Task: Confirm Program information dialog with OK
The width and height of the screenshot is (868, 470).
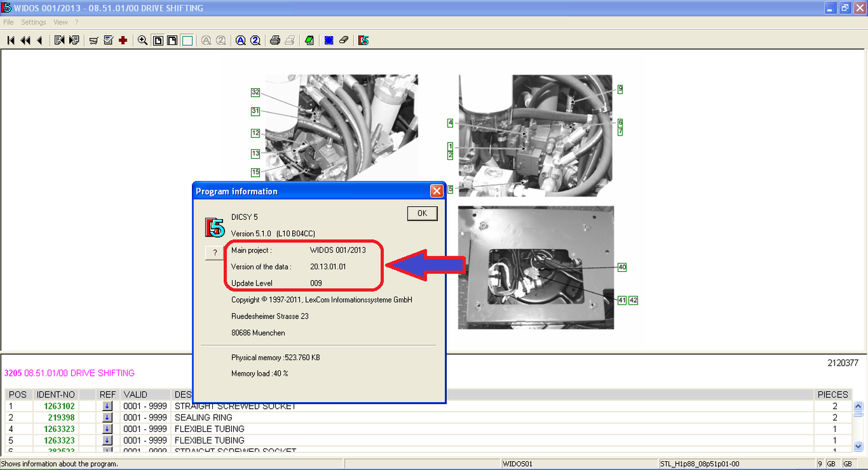Action: pos(422,213)
